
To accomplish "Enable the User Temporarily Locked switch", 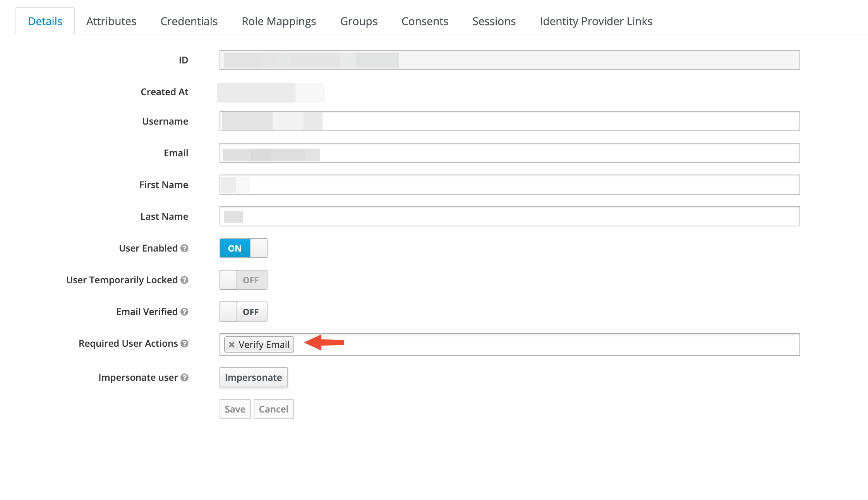I will click(x=228, y=280).
